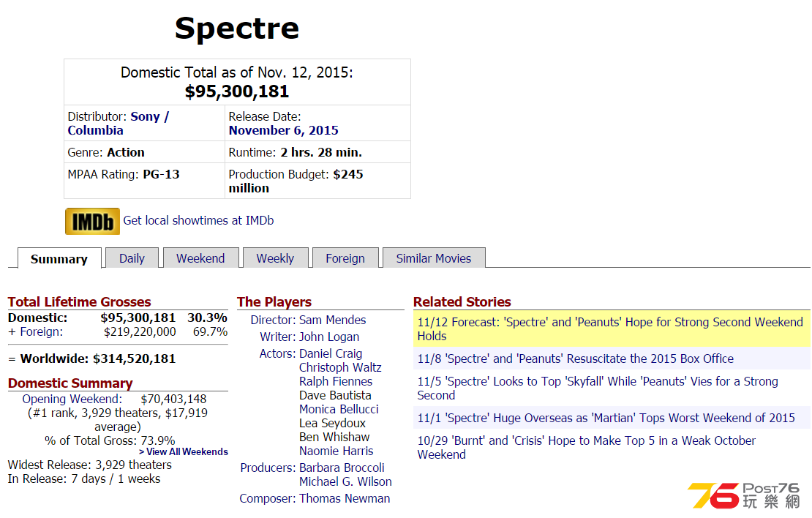Open 11/8 'Spectre' and 'Peanuts' Resuscitate story
Viewport: 812px width, 518px height.
(575, 359)
